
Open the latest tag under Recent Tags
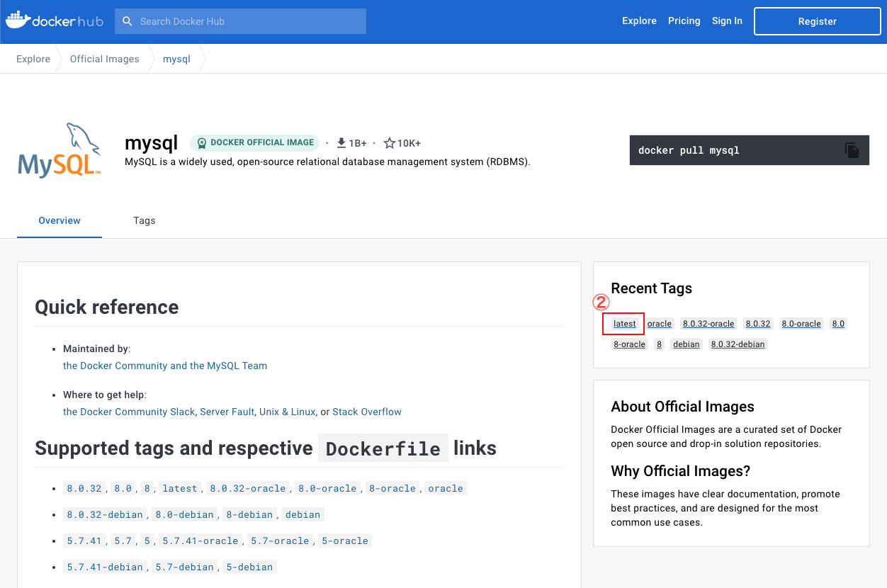pos(625,324)
